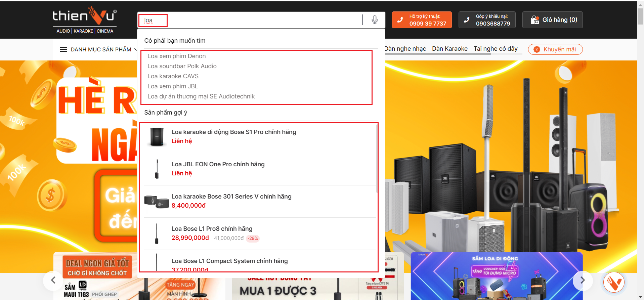Select suggestion Loa karaoke CAVS
This screenshot has width=644, height=300.
(173, 76)
